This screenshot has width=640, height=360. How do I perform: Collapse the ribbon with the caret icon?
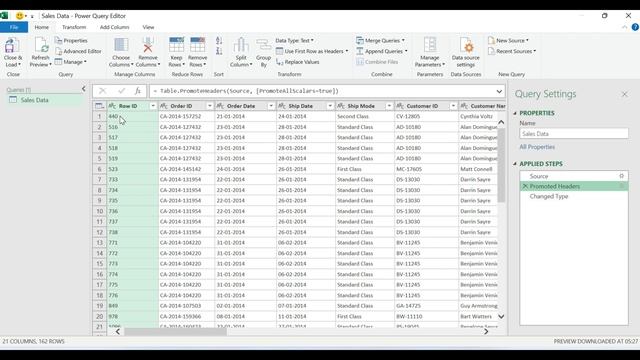pos(624,27)
